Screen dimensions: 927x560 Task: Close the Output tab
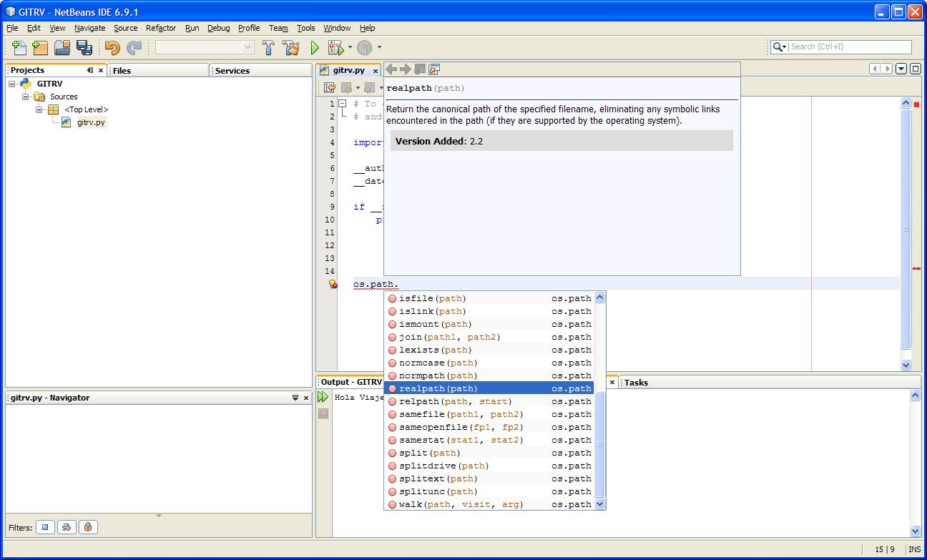612,383
